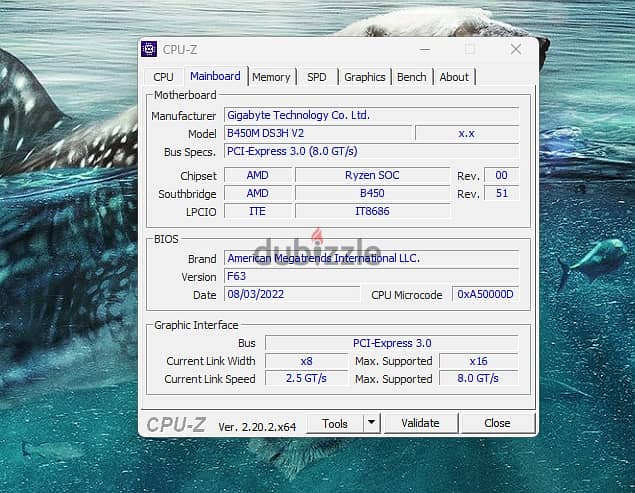Click the B450M DS3H V2 model field
This screenshot has height=493, width=635.
[x=318, y=133]
